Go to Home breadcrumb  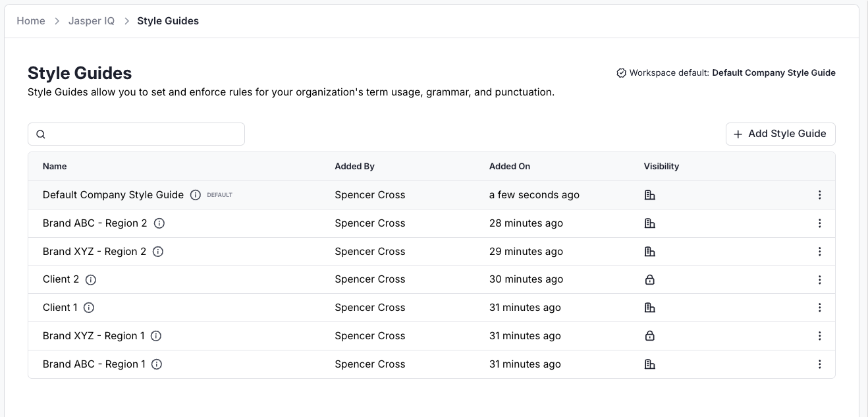31,21
